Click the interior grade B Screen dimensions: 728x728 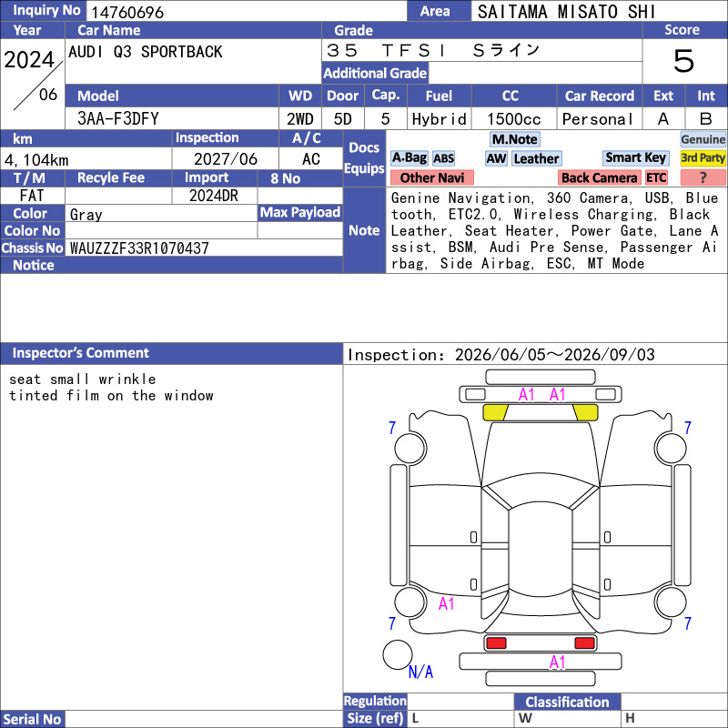click(706, 119)
